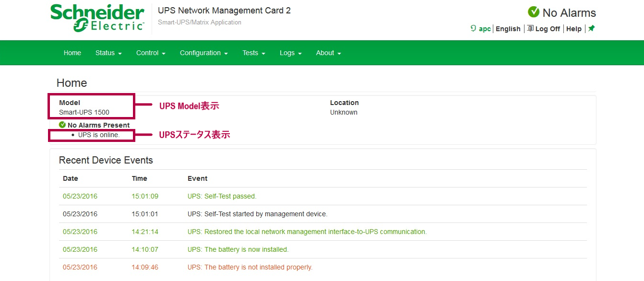The height and width of the screenshot is (281, 644).
Task: Open the Home menu item
Action: tap(72, 53)
